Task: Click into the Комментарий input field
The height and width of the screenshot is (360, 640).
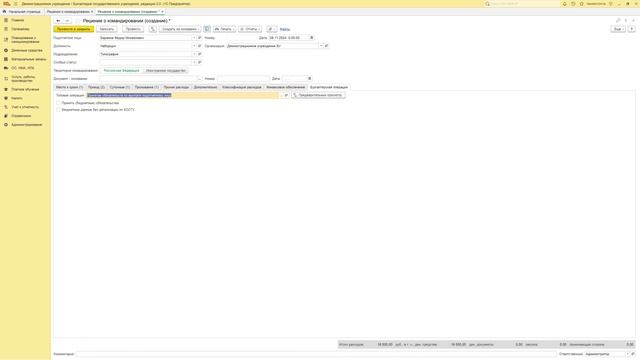Action: click(316, 354)
